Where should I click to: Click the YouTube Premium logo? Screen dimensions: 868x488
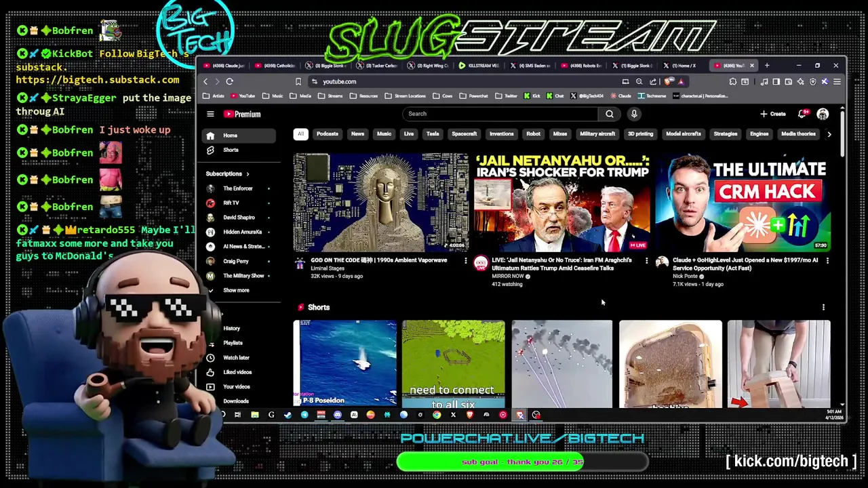(x=242, y=114)
